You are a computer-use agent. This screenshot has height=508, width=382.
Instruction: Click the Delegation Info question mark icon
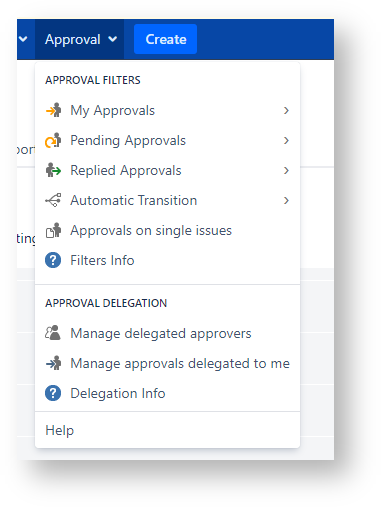pyautogui.click(x=53, y=393)
